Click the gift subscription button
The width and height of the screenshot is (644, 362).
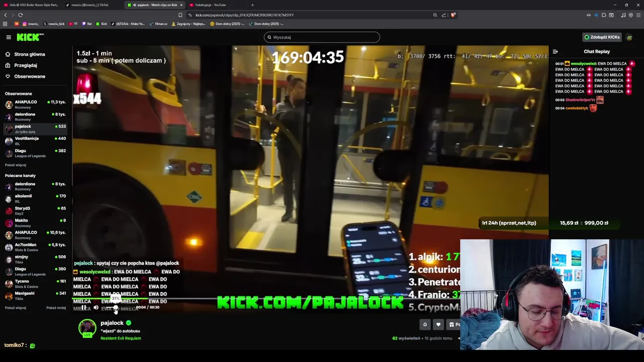pyautogui.click(x=454, y=325)
